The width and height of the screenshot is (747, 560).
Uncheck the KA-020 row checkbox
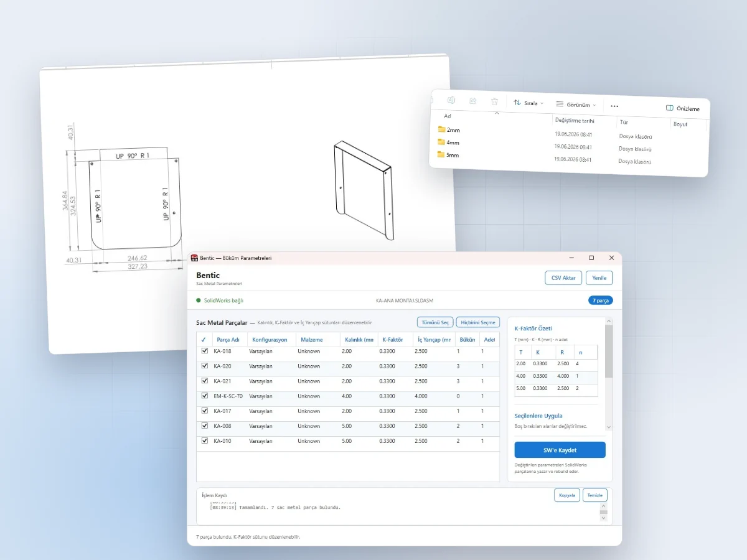pos(204,366)
